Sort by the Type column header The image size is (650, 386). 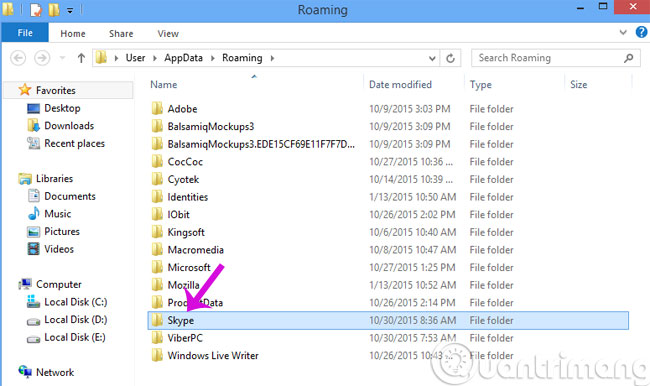click(x=481, y=85)
